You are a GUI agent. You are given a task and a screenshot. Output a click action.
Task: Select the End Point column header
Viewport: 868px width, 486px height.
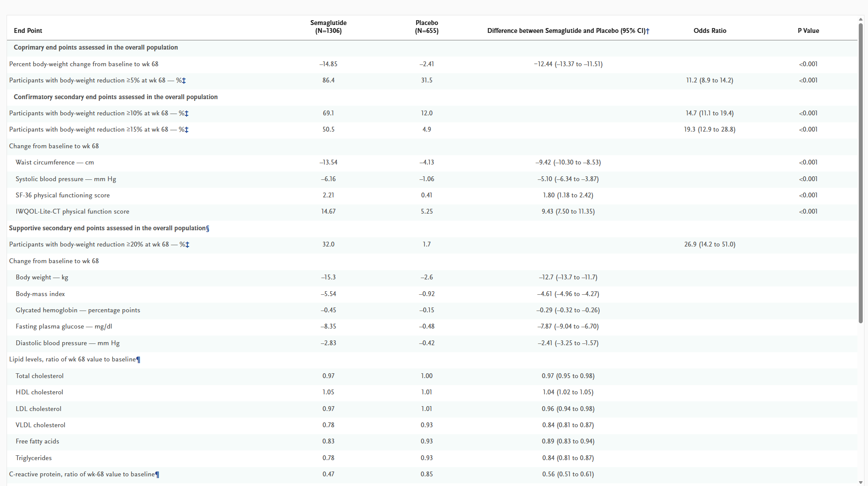[x=28, y=31]
